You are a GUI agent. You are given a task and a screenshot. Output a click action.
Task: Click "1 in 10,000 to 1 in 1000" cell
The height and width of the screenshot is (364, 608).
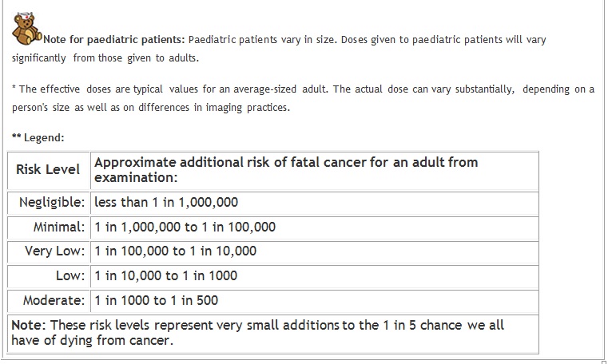click(x=315, y=276)
